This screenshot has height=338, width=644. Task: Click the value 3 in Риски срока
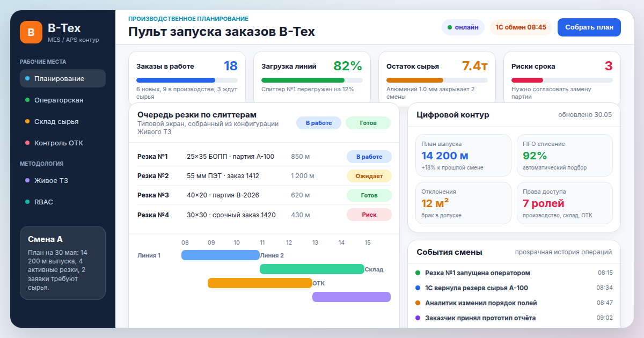click(609, 66)
